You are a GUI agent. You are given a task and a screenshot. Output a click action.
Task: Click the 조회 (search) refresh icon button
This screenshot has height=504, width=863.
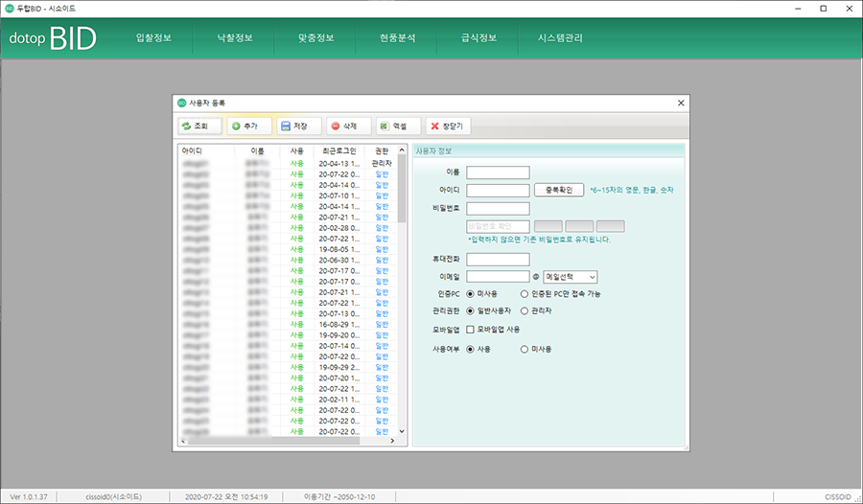pyautogui.click(x=199, y=126)
